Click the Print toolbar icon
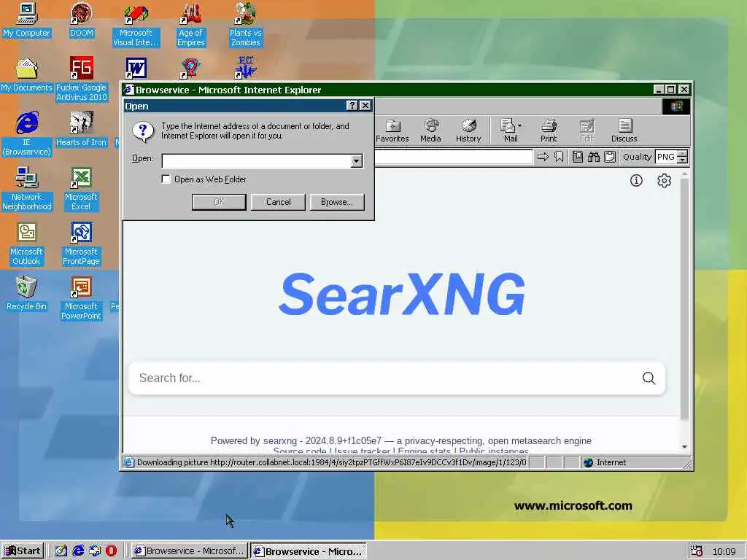This screenshot has height=560, width=747. click(x=549, y=131)
